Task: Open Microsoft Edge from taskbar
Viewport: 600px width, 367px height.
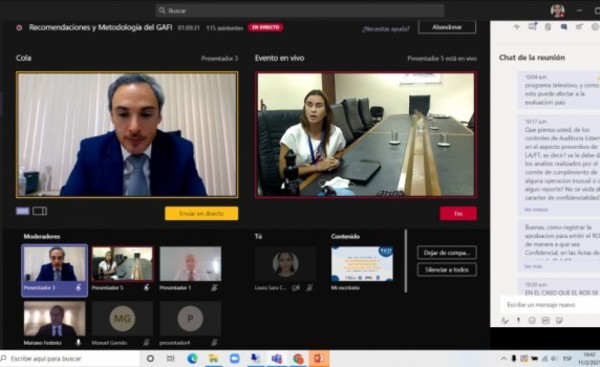Action: click(x=192, y=359)
